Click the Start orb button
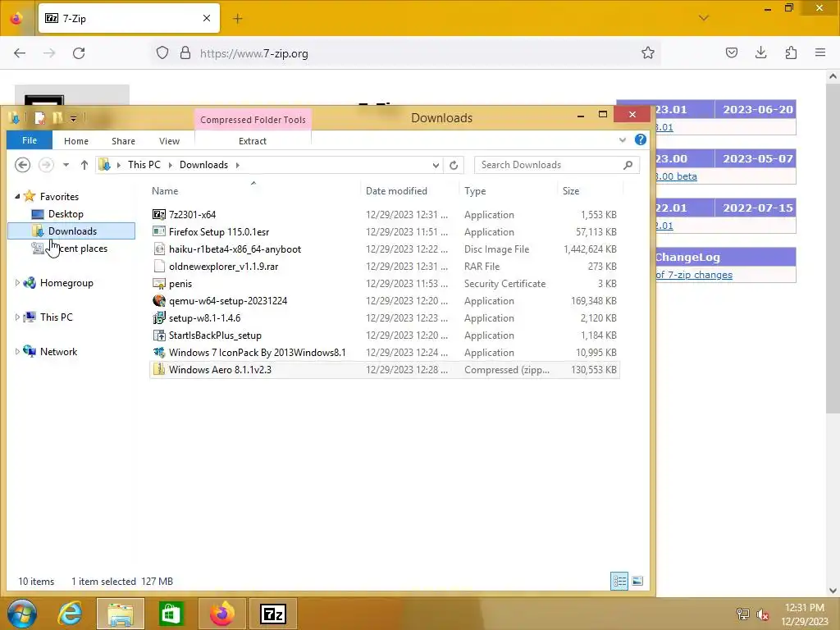 coord(22,614)
